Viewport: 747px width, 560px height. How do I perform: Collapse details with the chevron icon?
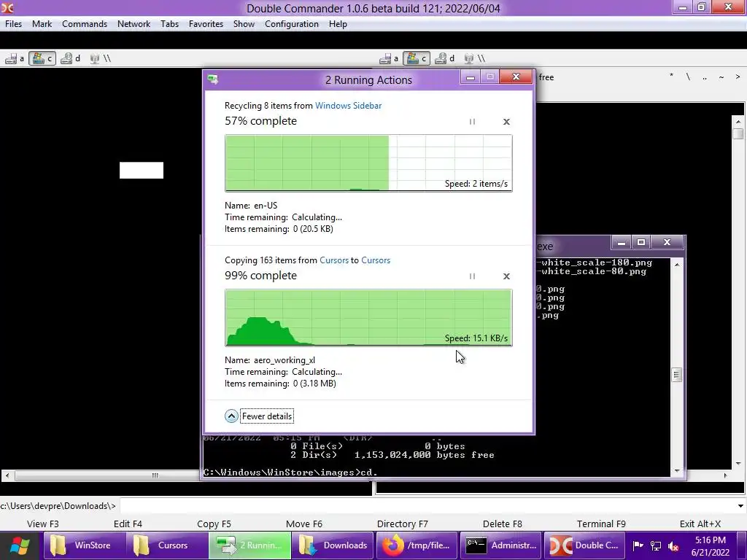point(231,416)
